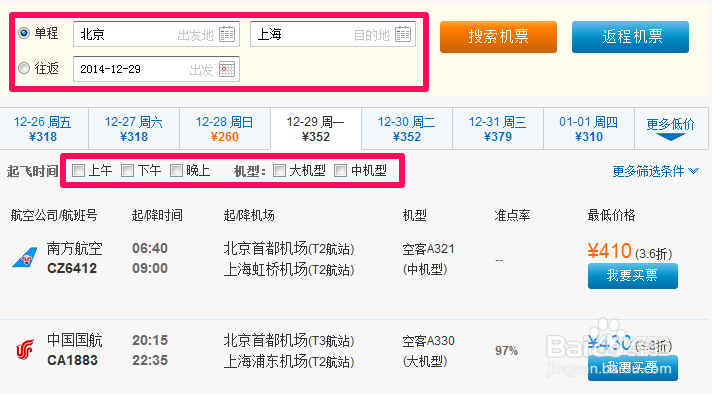Click the 搜索机票 search button

[498, 37]
